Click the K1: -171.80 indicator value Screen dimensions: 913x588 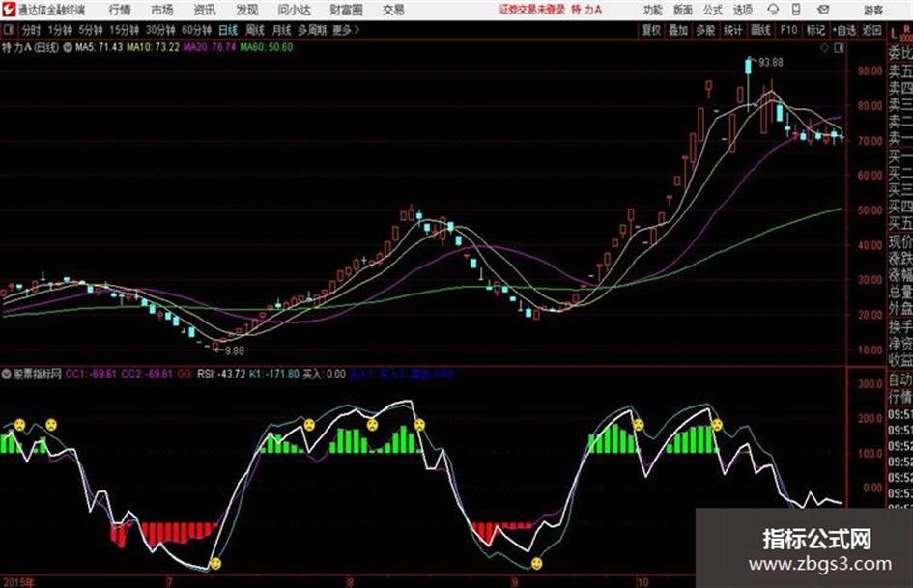tap(274, 374)
